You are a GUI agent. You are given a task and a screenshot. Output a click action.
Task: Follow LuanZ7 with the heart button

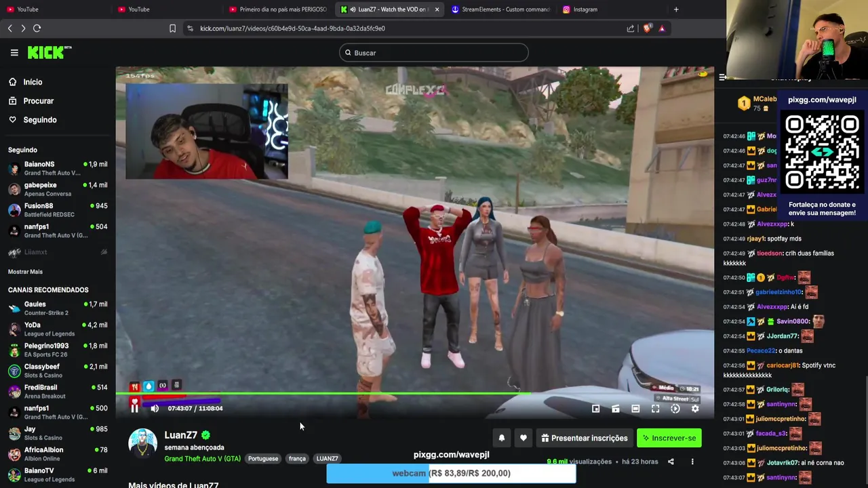pos(524,439)
